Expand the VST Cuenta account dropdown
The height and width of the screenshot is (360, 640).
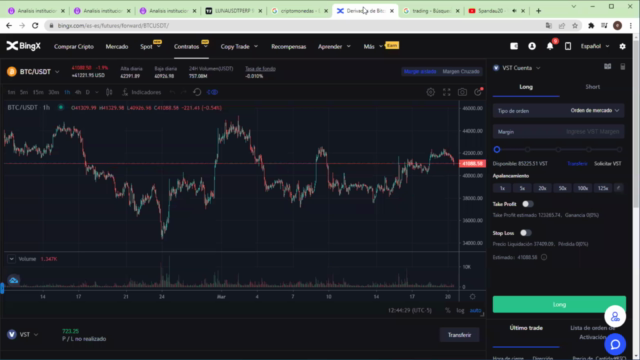point(538,68)
